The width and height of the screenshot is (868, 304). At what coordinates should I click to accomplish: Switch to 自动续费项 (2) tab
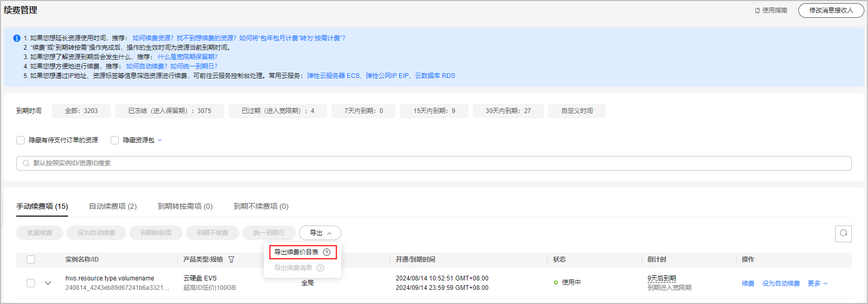[113, 206]
